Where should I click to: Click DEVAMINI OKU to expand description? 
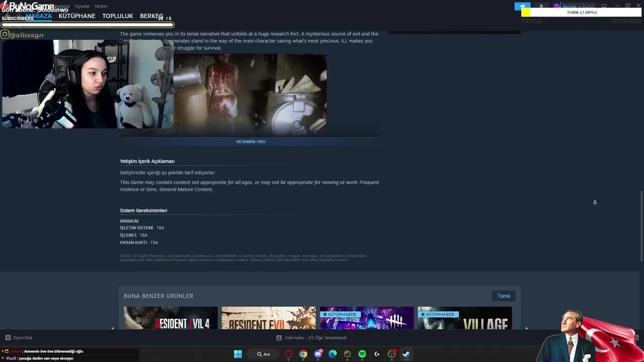point(251,142)
